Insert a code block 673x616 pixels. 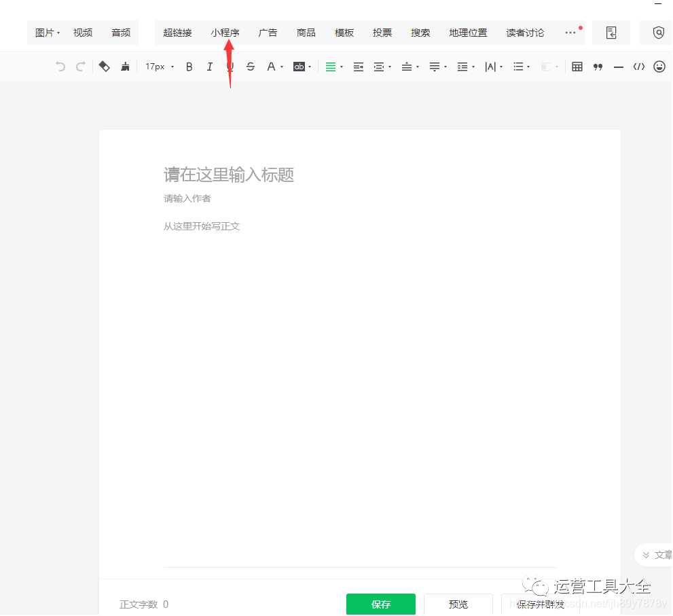coord(638,66)
